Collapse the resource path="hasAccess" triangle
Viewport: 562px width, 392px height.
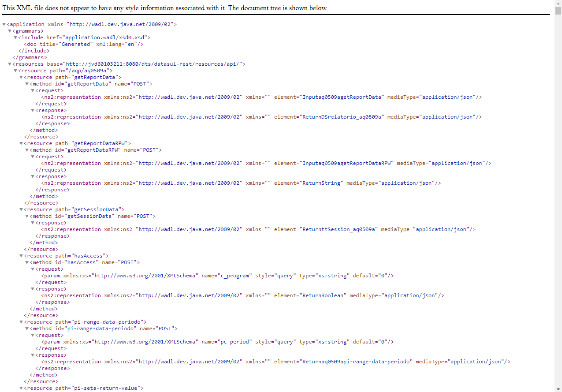point(21,256)
